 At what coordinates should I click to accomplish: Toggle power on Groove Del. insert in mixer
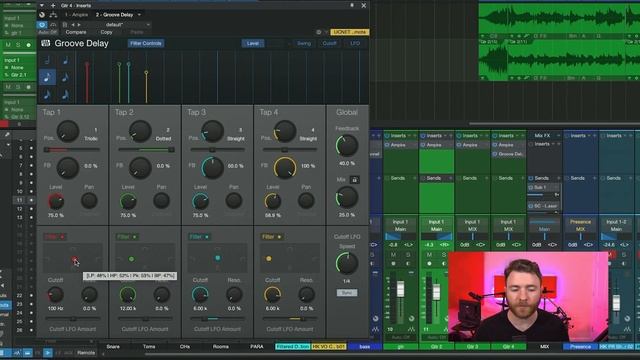[495, 154]
